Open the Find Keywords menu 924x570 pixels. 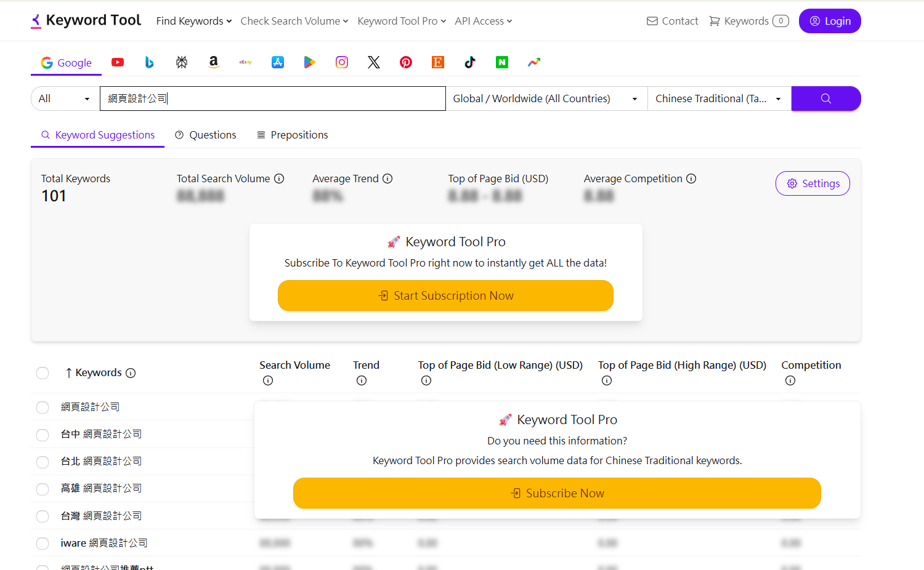(x=193, y=20)
